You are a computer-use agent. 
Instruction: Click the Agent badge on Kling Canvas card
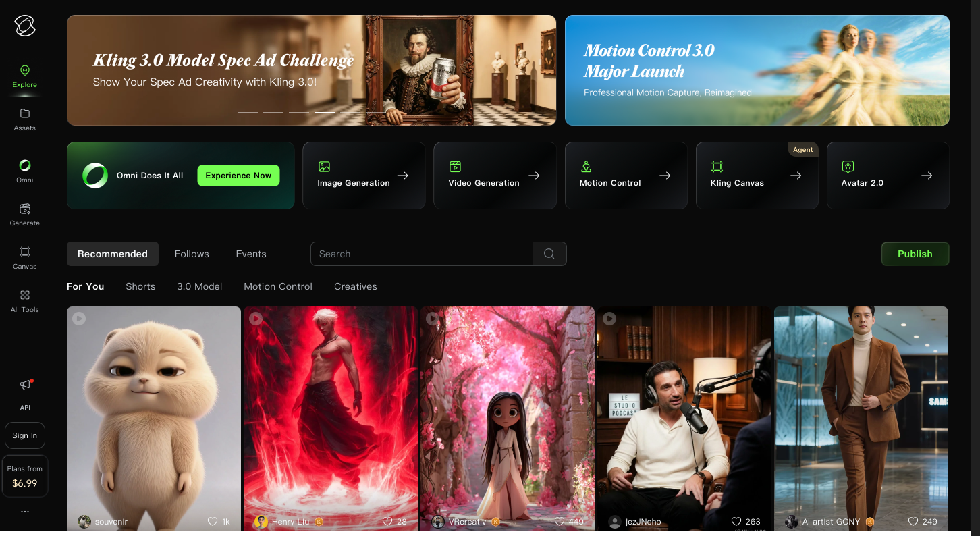click(x=803, y=149)
